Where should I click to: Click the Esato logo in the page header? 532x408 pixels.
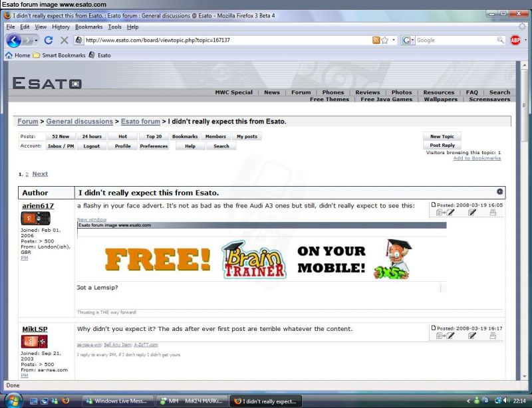tap(47, 83)
